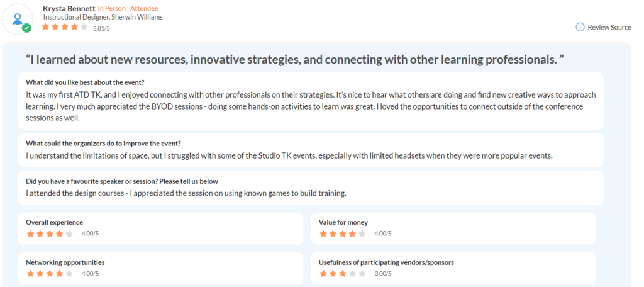Click the Overall experience card label
This screenshot has width=644, height=287.
(54, 222)
